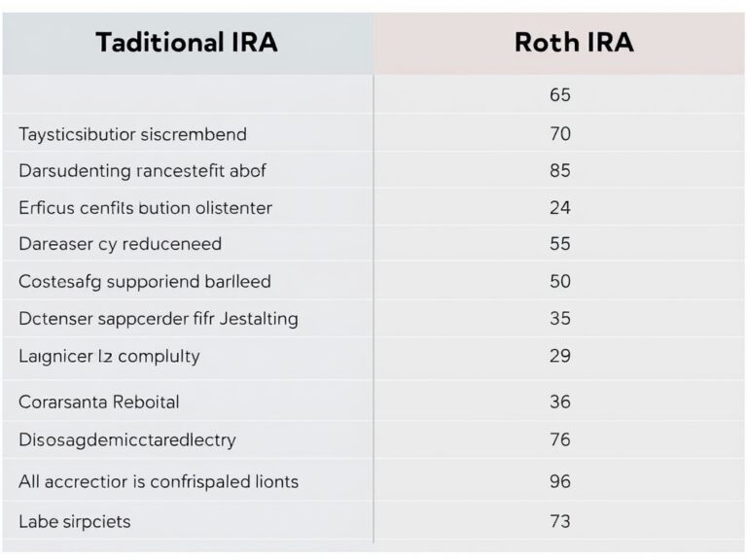Select the Taysticsibutior siscrembend row label
The image size is (747, 560).
(x=132, y=134)
